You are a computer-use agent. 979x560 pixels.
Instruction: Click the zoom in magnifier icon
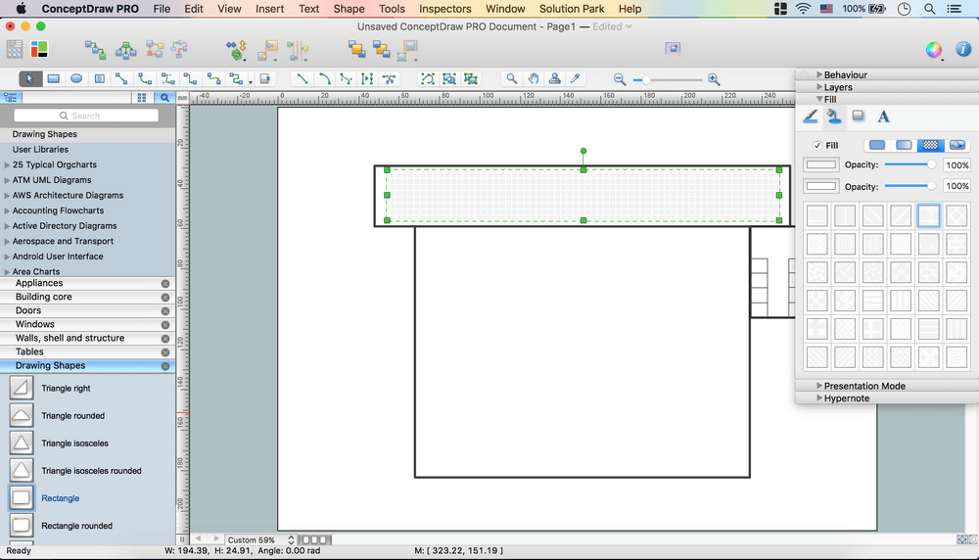coord(714,79)
